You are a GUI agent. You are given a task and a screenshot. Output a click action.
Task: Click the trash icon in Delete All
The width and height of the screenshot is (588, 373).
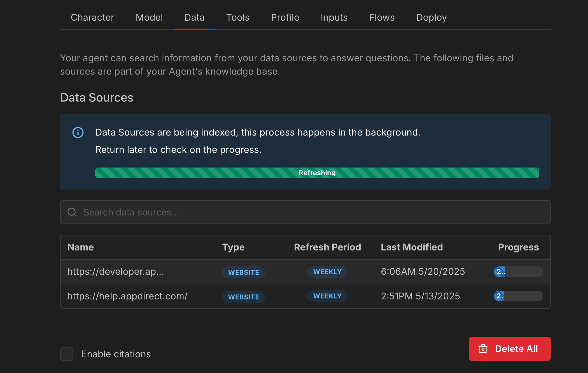click(483, 349)
